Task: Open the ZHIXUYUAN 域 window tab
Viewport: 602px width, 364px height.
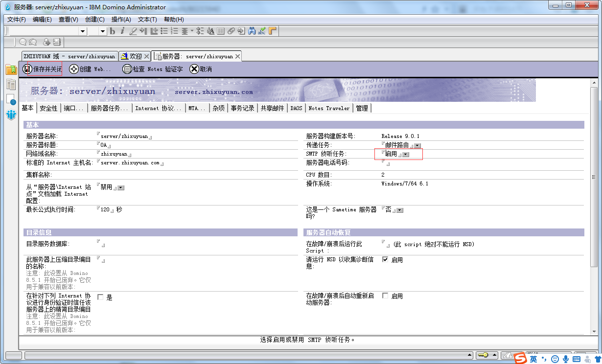Action: click(x=69, y=56)
